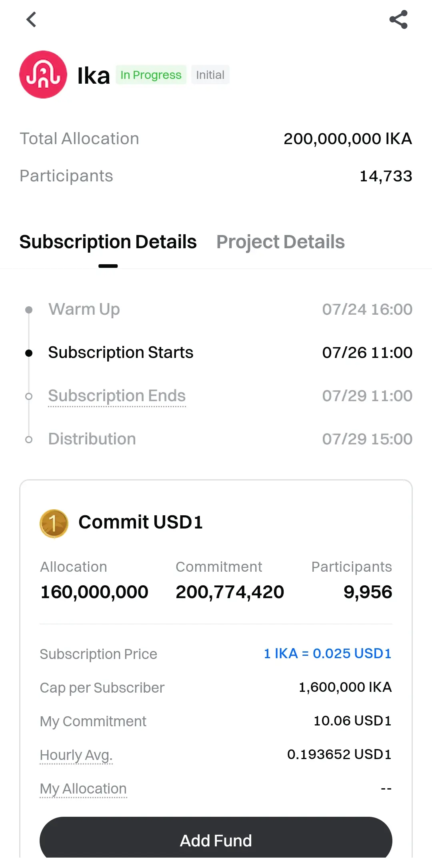This screenshot has height=868, width=432.
Task: Tap the Commit USD1 heading
Action: (x=141, y=522)
